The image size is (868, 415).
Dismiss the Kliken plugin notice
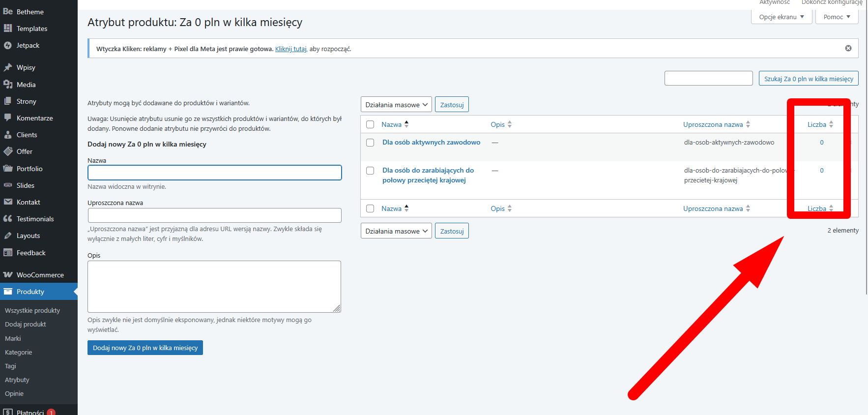click(x=848, y=48)
